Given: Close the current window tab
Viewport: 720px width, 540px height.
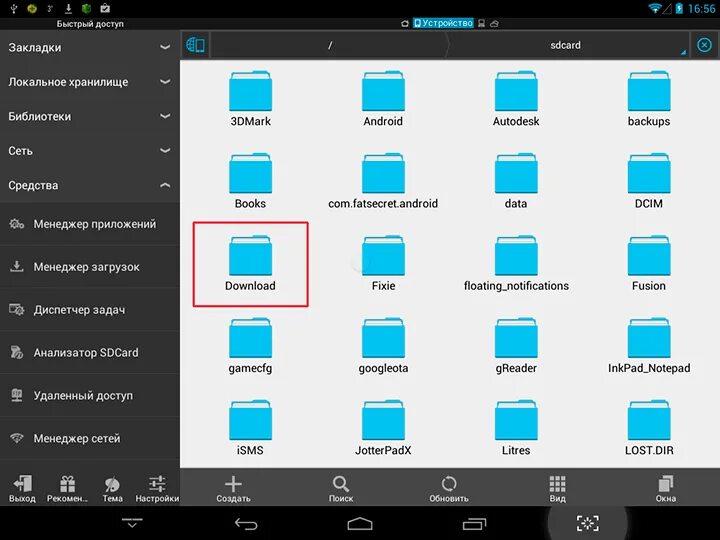Looking at the screenshot, I should coord(704,45).
